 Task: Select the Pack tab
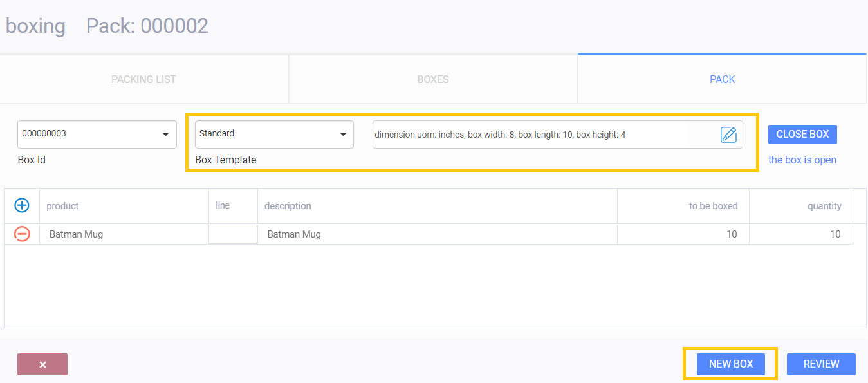click(x=722, y=79)
